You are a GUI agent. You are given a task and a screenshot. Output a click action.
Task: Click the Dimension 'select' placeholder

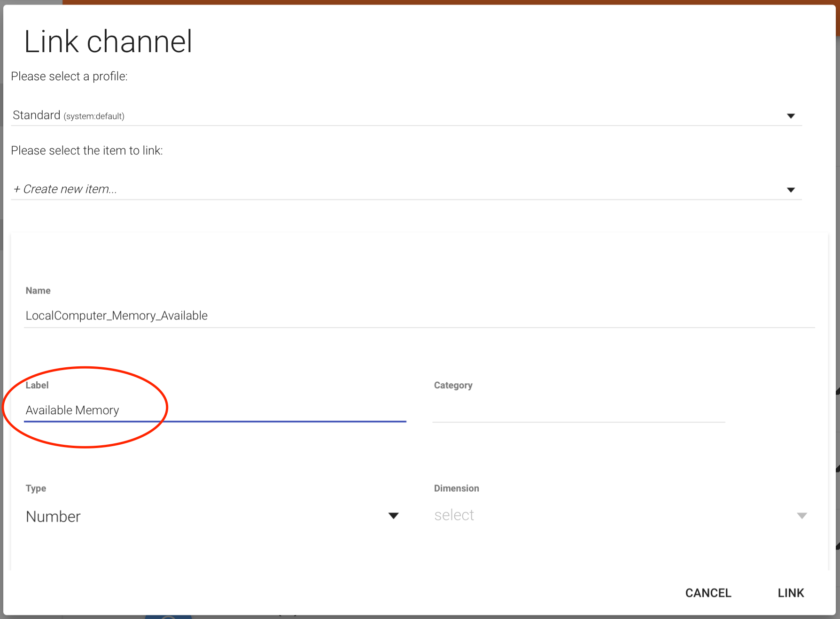pyautogui.click(x=454, y=515)
